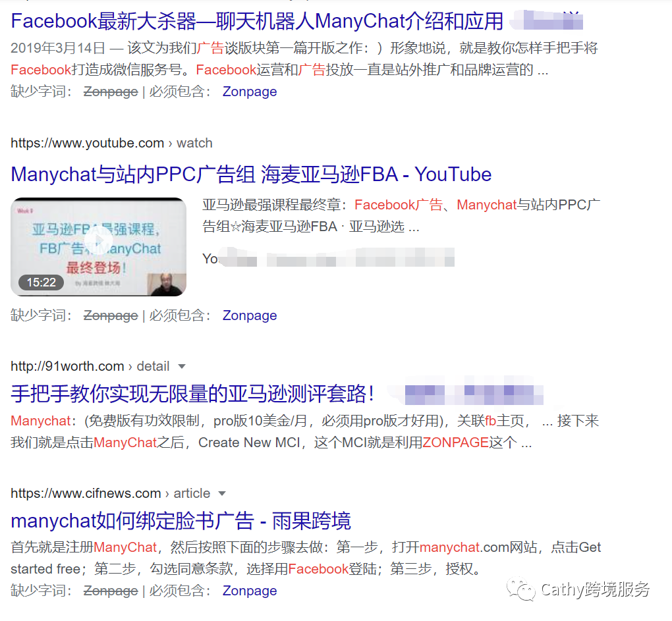Screen dimensions: 672x621
Task: Click the Zonpage must-include link under the first result
Action: (249, 92)
